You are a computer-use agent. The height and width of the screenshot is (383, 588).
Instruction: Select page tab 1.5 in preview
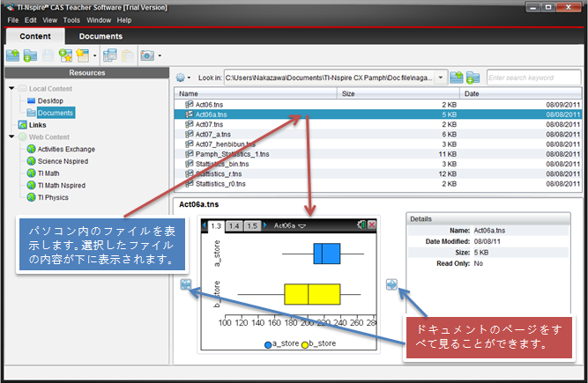pyautogui.click(x=252, y=225)
